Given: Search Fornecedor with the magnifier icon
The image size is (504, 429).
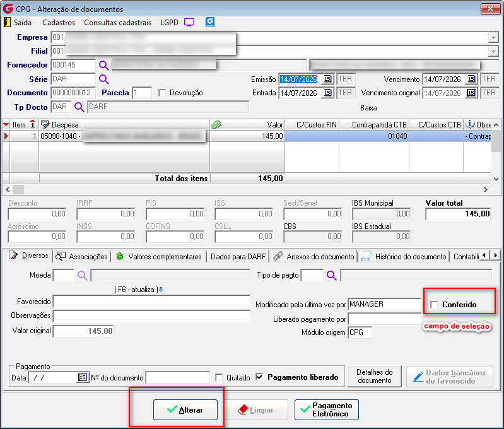Looking at the screenshot, I should [104, 65].
